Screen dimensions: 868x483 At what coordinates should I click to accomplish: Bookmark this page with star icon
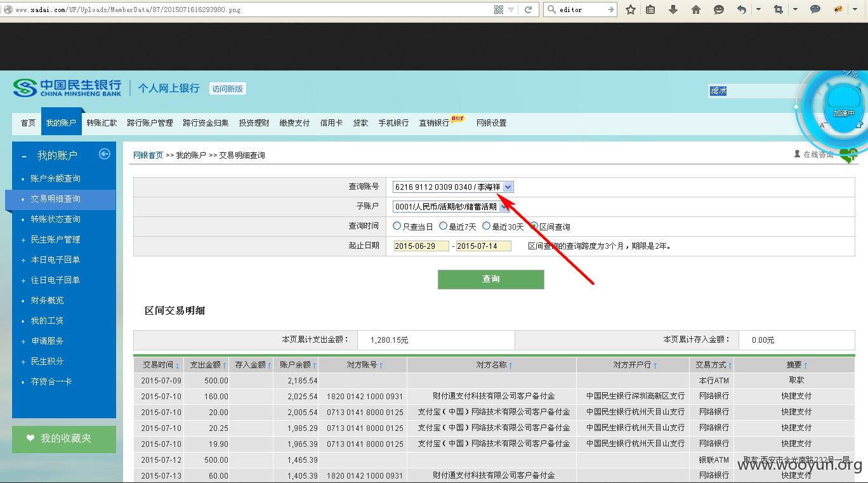631,10
